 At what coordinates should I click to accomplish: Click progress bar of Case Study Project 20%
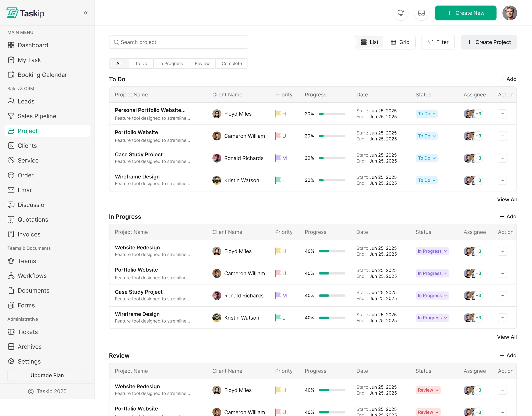(x=332, y=158)
